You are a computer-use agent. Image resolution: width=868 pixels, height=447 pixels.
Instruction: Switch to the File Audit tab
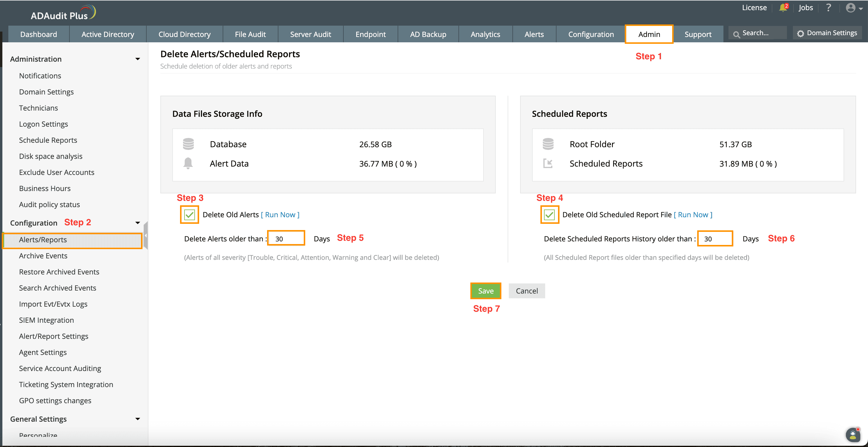coord(250,34)
